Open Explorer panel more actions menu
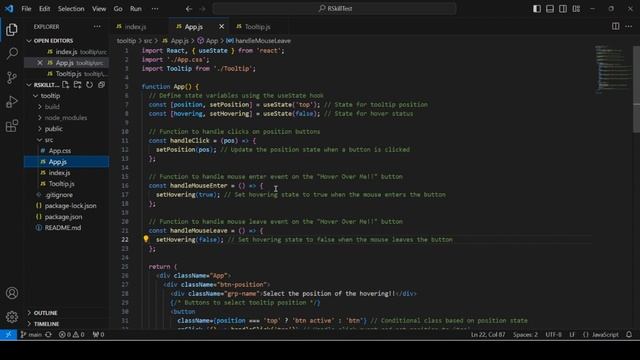The width and height of the screenshot is (640, 360). point(97,27)
